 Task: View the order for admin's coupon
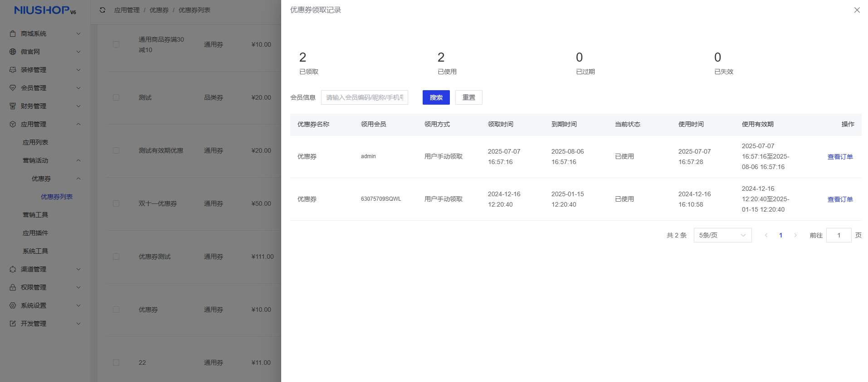click(840, 157)
